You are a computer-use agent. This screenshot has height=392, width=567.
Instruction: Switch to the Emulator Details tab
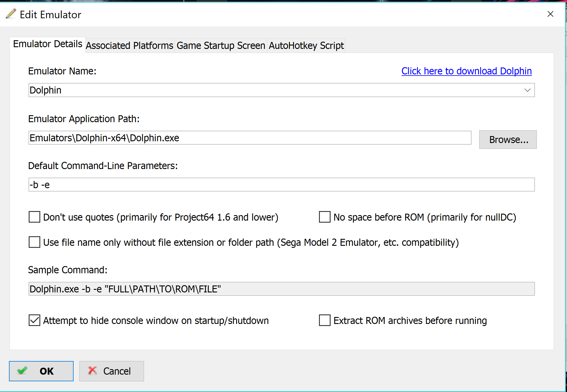point(48,44)
